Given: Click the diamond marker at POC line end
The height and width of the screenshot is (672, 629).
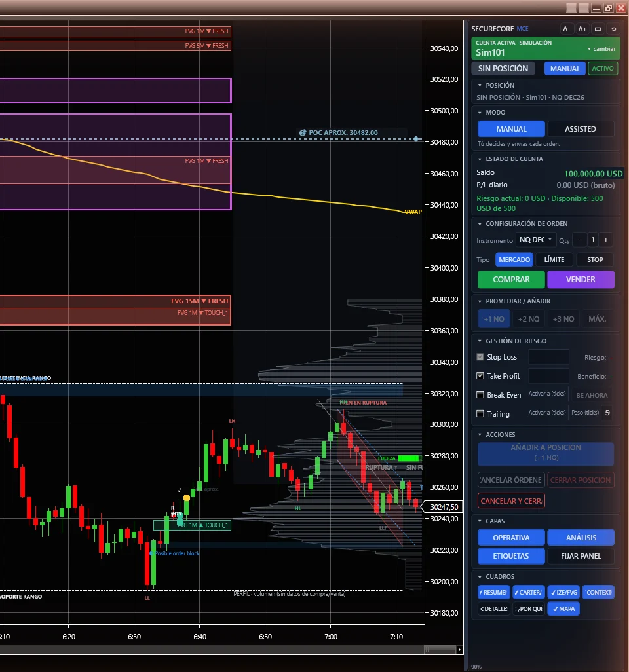Looking at the screenshot, I should (416, 139).
